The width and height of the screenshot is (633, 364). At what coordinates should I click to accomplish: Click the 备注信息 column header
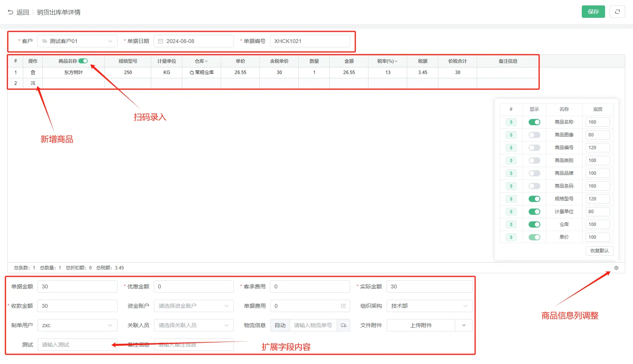click(508, 61)
